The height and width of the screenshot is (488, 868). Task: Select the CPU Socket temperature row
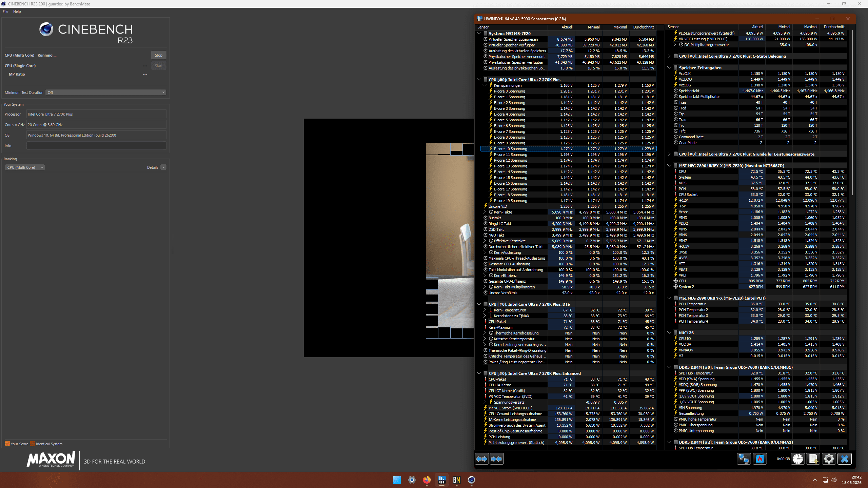pos(759,195)
